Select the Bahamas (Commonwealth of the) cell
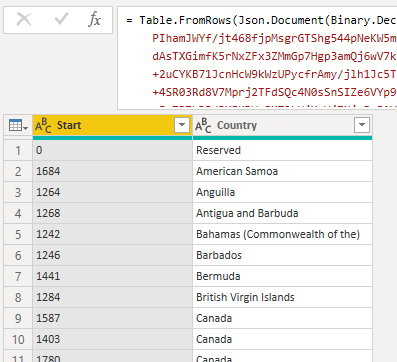The width and height of the screenshot is (397, 362). point(282,234)
